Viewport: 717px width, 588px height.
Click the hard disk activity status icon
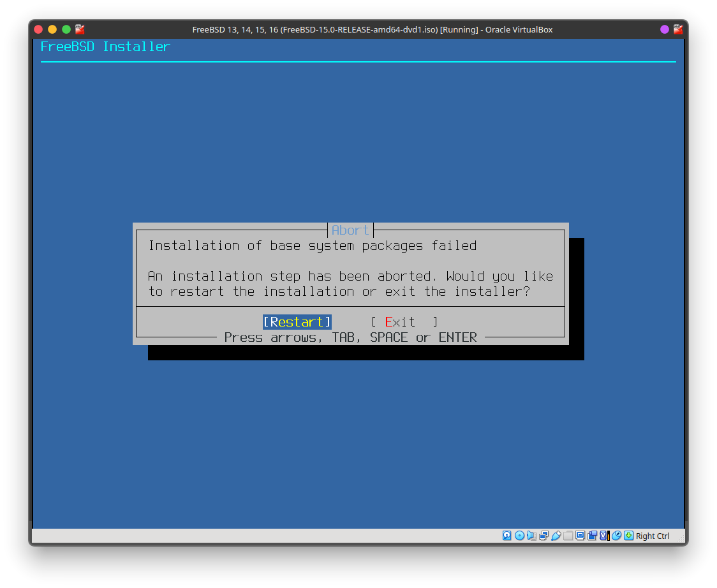coord(507,536)
